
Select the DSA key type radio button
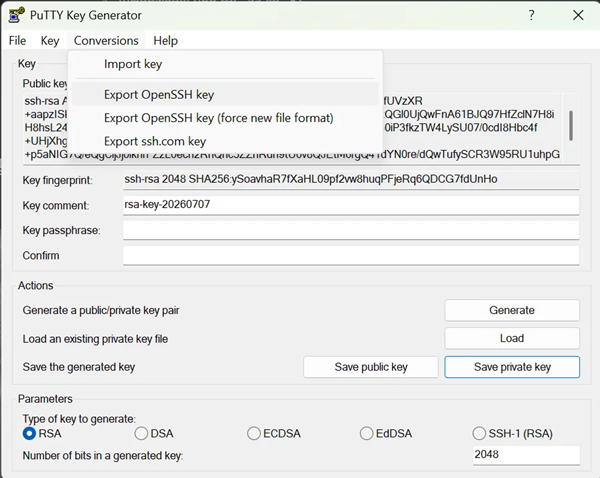141,434
